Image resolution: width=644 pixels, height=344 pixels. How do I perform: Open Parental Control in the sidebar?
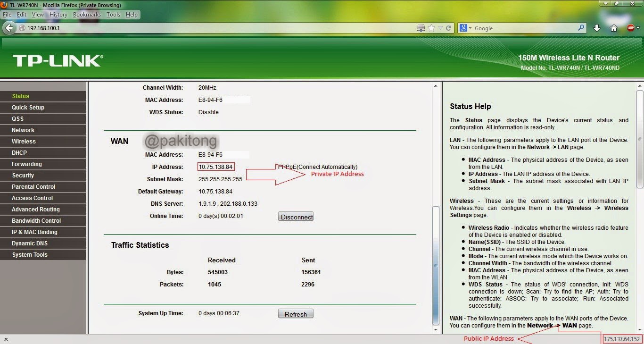click(43, 187)
